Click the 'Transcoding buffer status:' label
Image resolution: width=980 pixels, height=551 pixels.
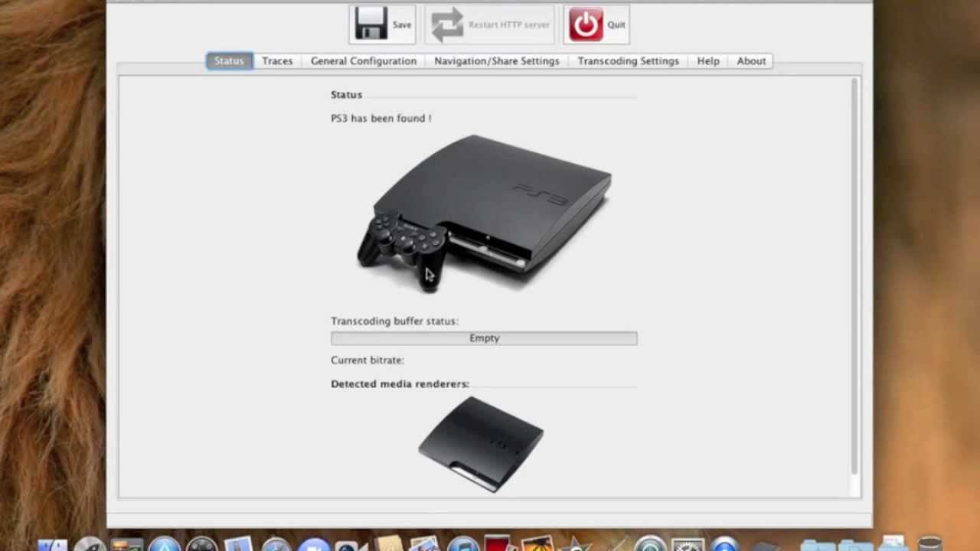click(x=394, y=321)
